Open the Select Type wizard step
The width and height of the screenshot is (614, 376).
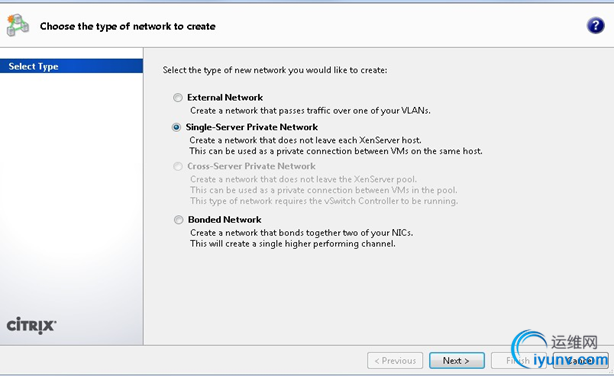71,66
